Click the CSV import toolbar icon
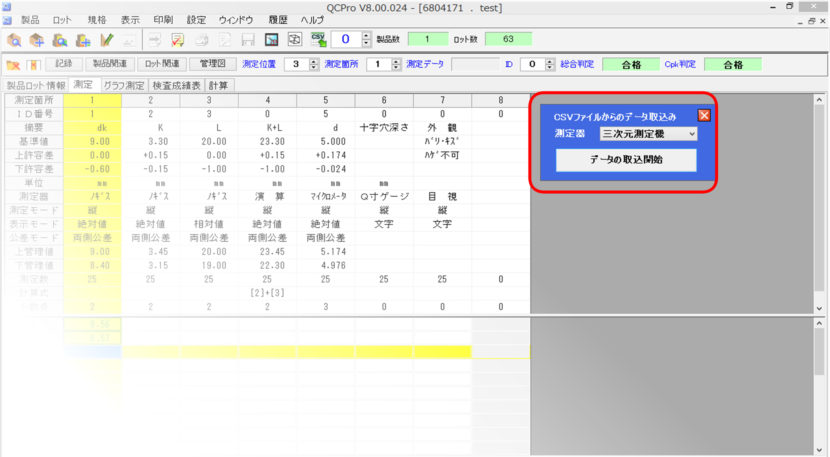 pos(319,40)
